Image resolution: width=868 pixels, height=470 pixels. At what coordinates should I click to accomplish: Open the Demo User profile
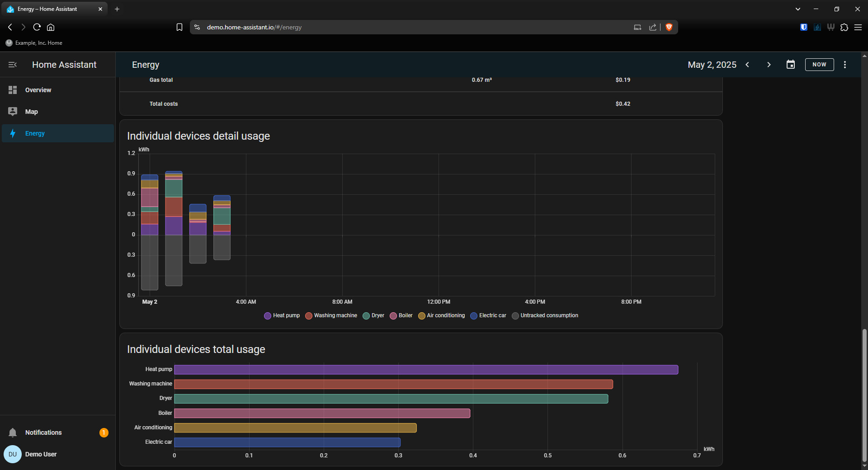coord(41,454)
